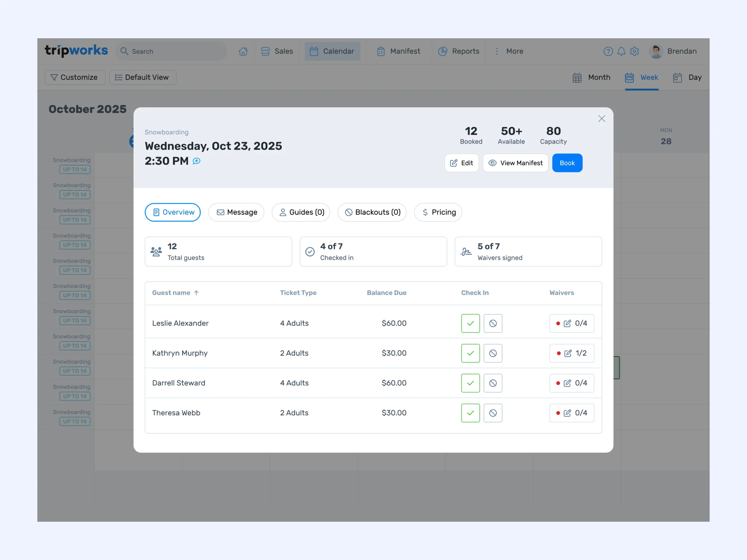Click the add-note icon beside 2:30 PM
The height and width of the screenshot is (560, 747).
click(197, 161)
